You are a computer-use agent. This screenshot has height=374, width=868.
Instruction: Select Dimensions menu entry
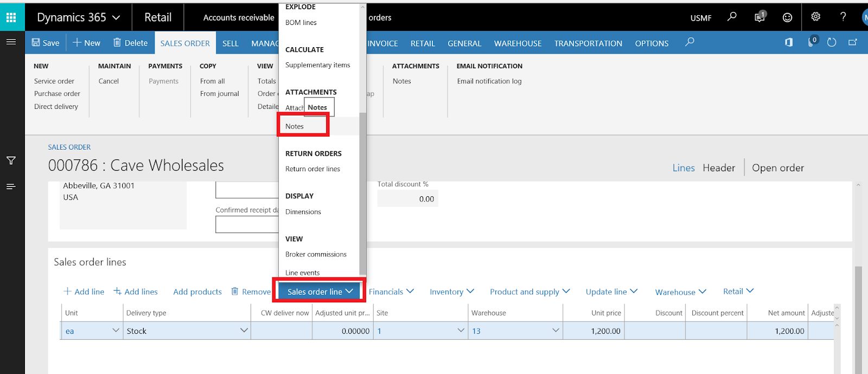coord(303,212)
